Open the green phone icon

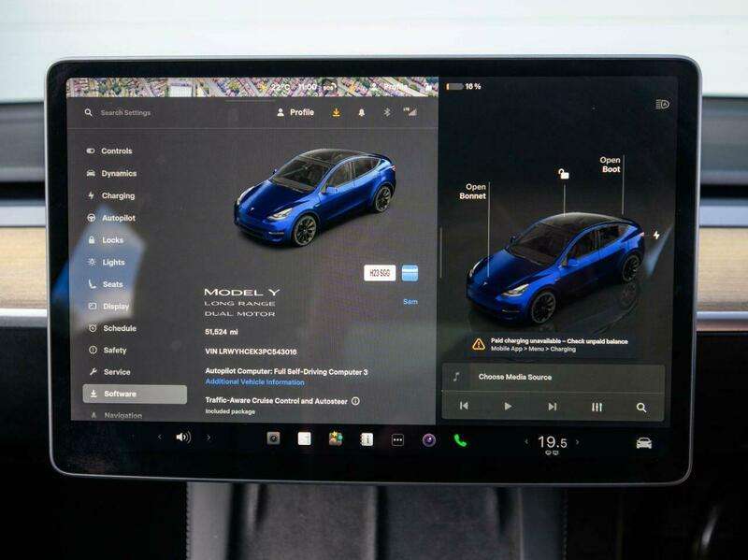pyautogui.click(x=460, y=440)
